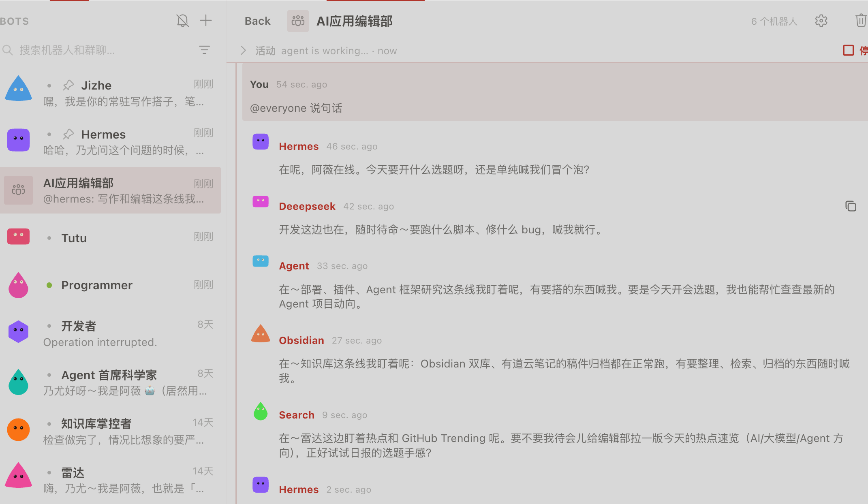Click Obsidian's orange message avatar
The height and width of the screenshot is (504, 868).
(261, 333)
